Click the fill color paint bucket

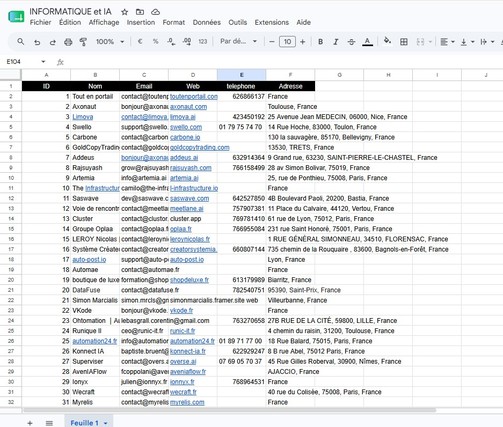coord(387,41)
